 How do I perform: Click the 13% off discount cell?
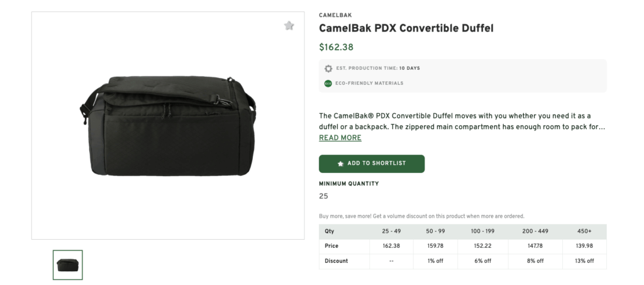(x=585, y=260)
